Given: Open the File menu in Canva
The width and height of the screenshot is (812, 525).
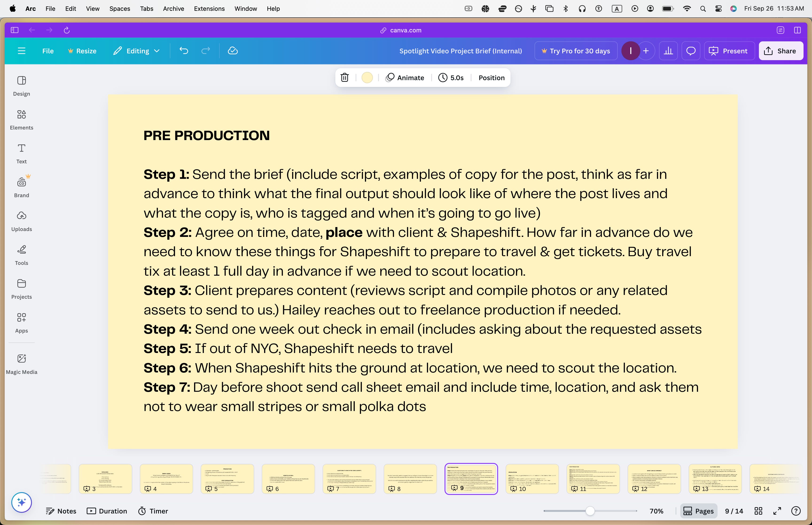Looking at the screenshot, I should (x=48, y=51).
